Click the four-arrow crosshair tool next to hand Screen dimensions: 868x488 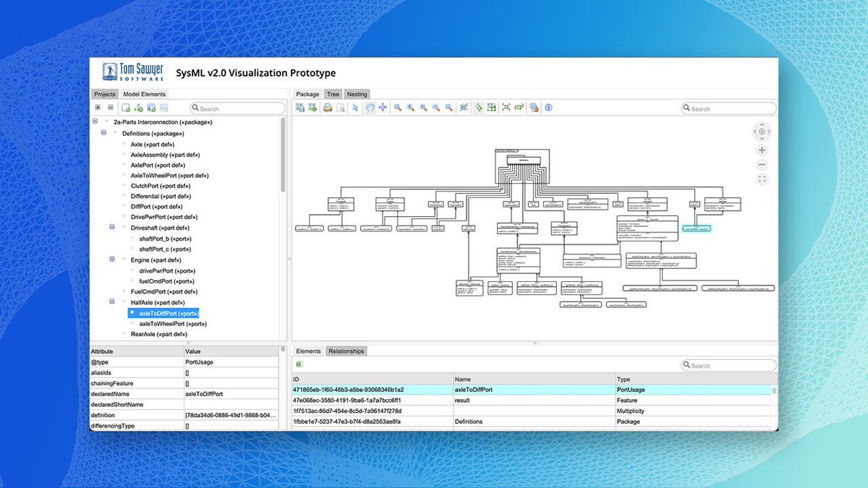(383, 108)
